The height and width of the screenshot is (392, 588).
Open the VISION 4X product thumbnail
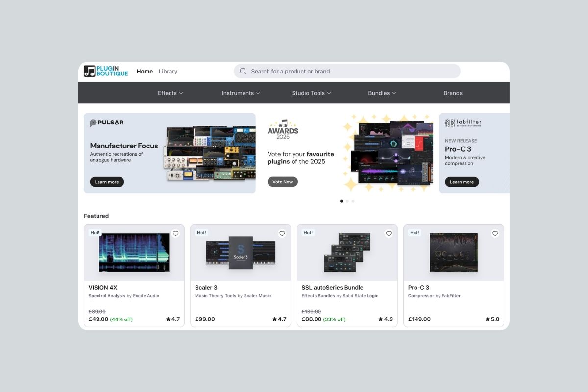[134, 253]
